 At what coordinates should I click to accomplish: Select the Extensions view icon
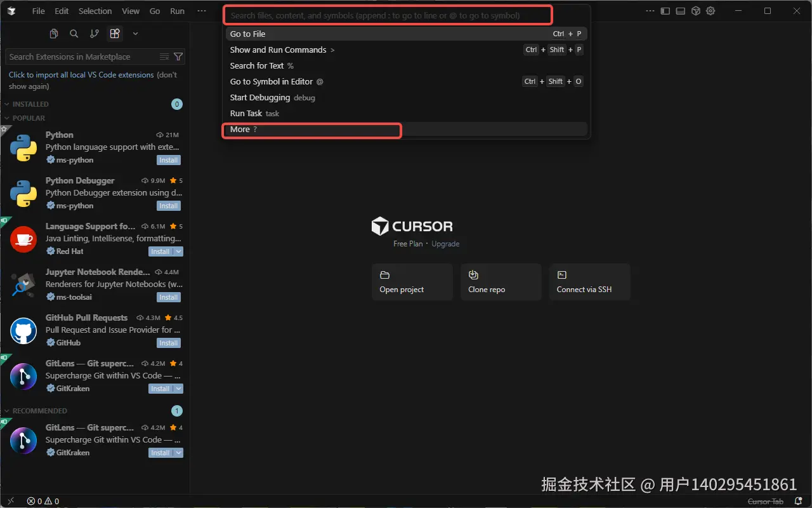pyautogui.click(x=115, y=34)
